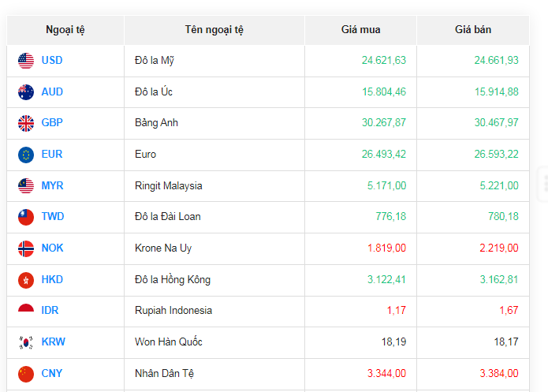Click the South Korean flag icon
Screen dimensions: 548x392
[26, 342]
